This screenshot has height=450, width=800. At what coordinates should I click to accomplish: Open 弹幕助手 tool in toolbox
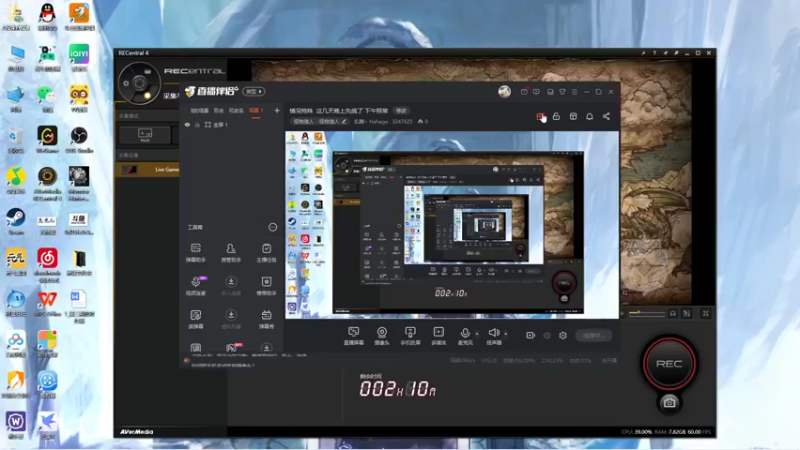point(195,253)
